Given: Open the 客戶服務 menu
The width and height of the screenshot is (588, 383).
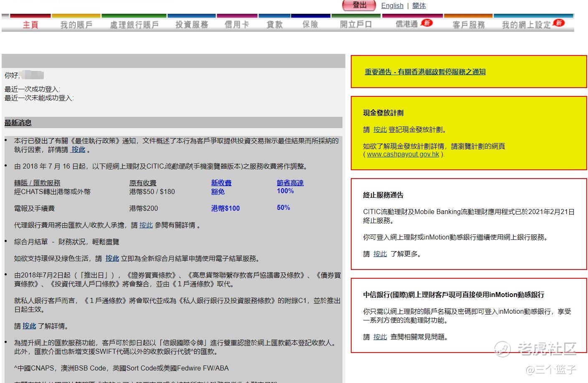Looking at the screenshot, I should [x=469, y=25].
